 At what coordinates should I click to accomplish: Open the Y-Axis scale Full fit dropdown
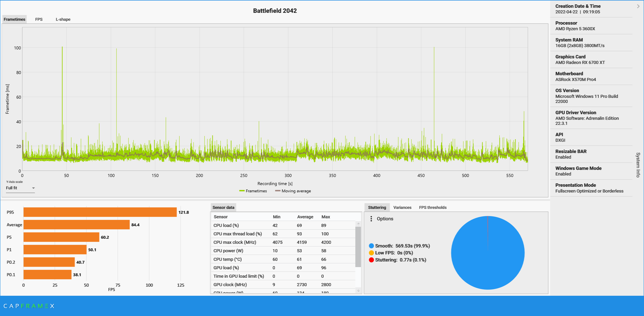coord(20,188)
